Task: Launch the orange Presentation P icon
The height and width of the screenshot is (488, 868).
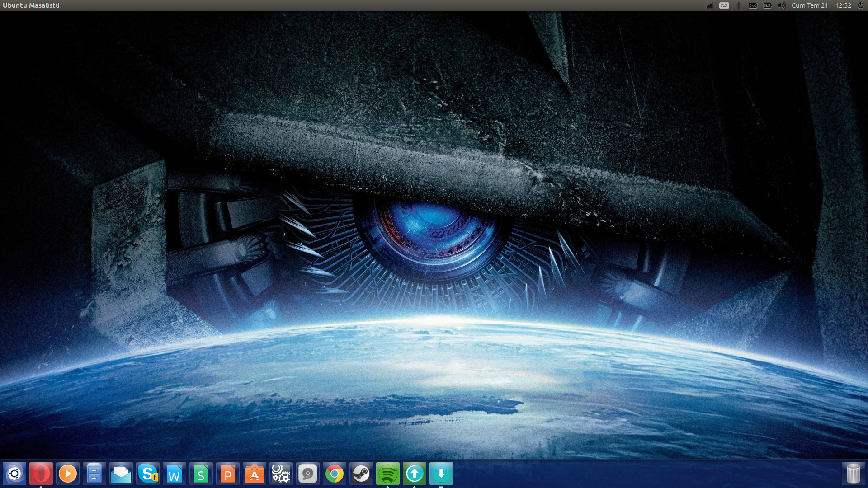Action: tap(228, 474)
